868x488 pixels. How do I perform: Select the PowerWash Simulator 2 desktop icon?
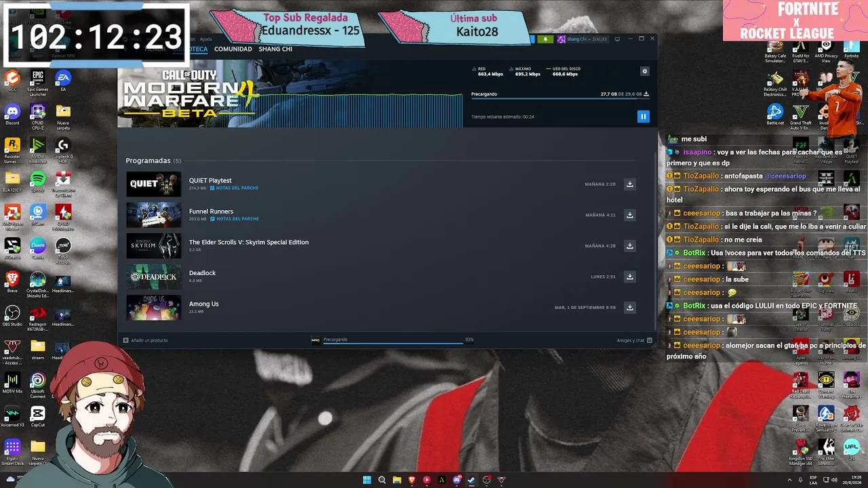826,418
